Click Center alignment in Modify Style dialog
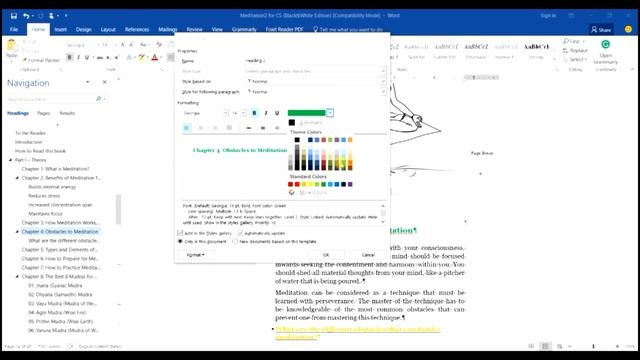The height and width of the screenshot is (360, 640). (200, 128)
